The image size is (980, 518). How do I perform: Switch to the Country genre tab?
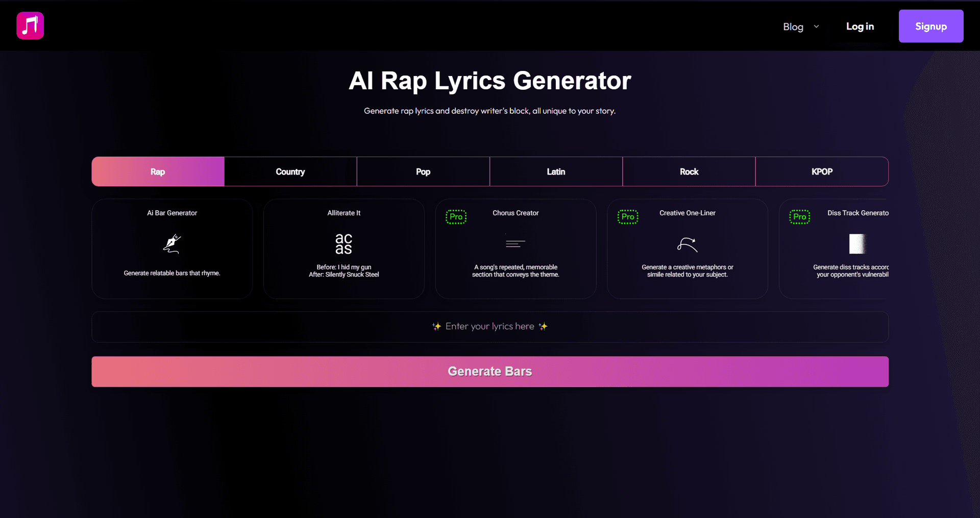point(290,171)
